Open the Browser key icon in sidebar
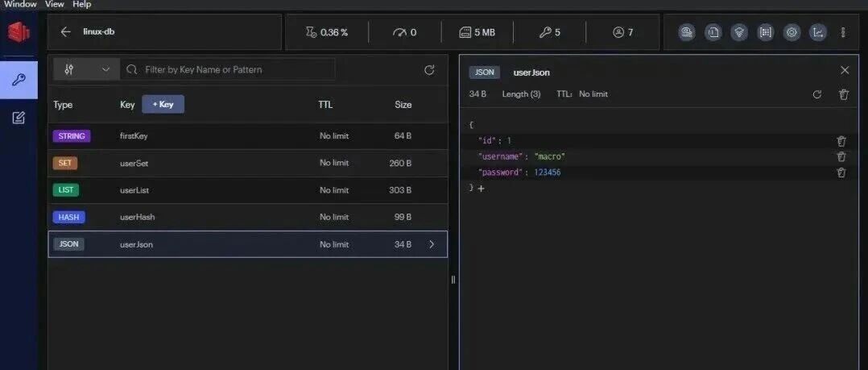This screenshot has width=868, height=370. (x=19, y=81)
